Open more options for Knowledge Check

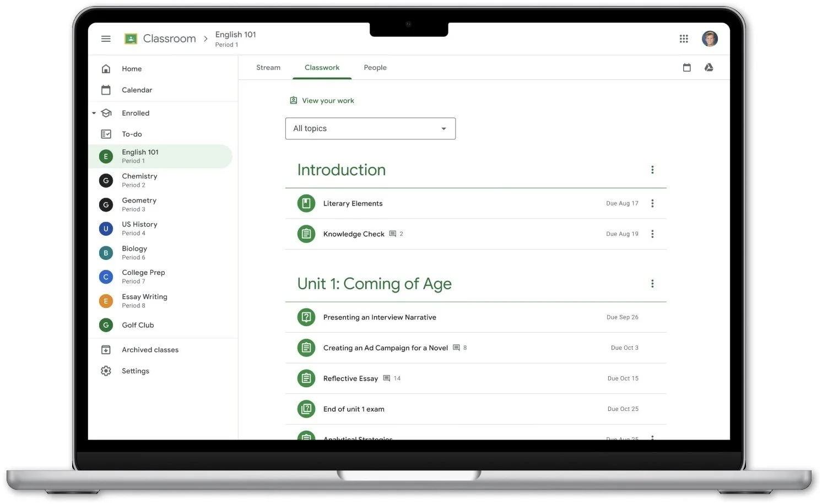pos(652,234)
